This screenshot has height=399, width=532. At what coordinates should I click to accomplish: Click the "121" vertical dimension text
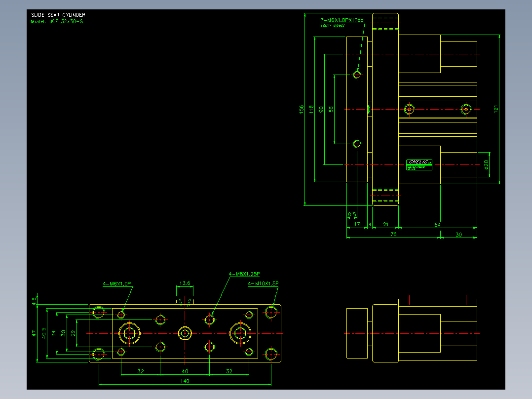[495, 109]
